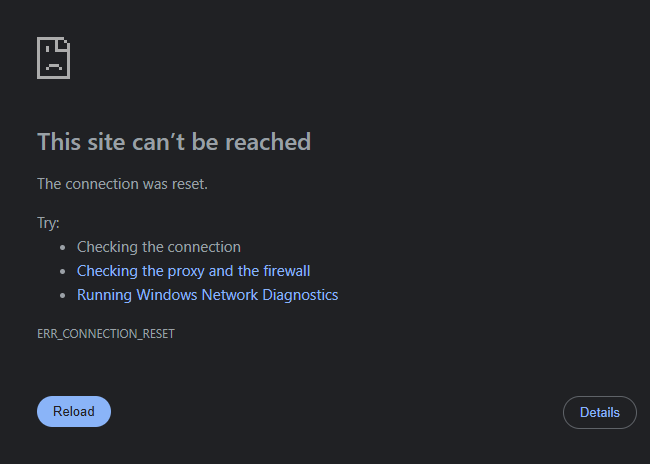Viewport: 650px width, 464px height.
Task: Click the word Windows in the diagnostics link
Action: tap(167, 295)
